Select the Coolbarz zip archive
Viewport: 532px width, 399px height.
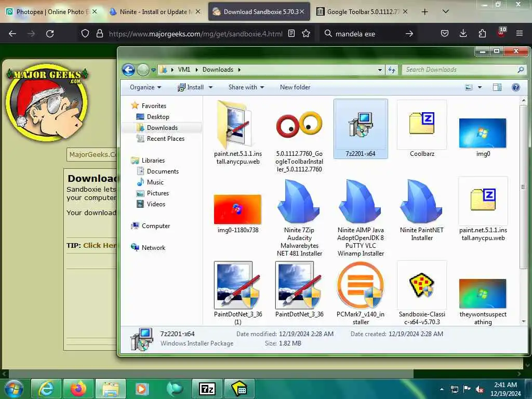(422, 129)
